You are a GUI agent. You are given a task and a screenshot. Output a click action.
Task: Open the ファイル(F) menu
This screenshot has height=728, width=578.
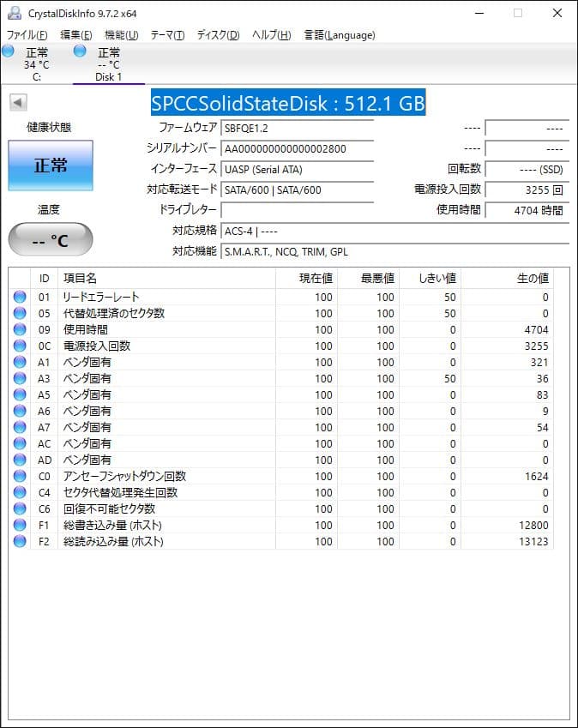click(x=27, y=35)
